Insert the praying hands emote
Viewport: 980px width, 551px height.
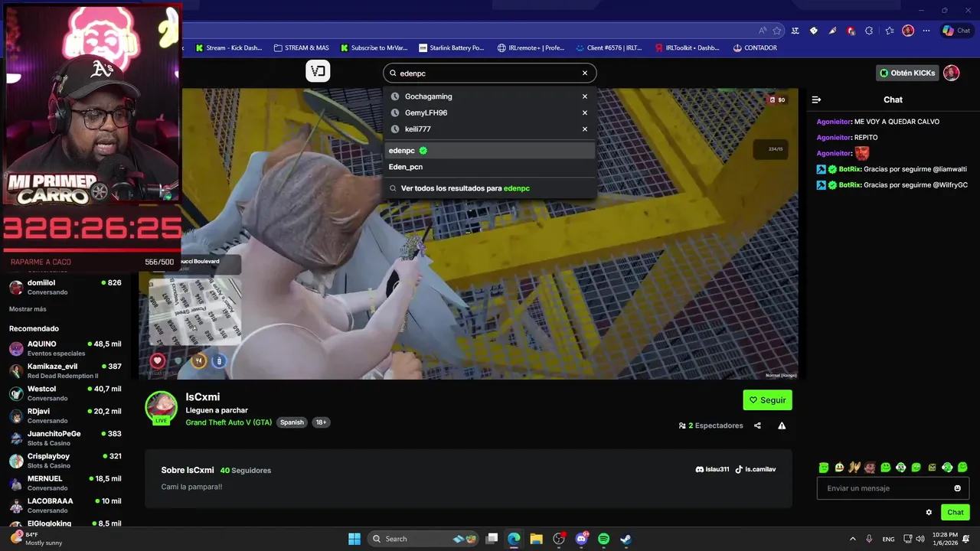pyautogui.click(x=854, y=467)
